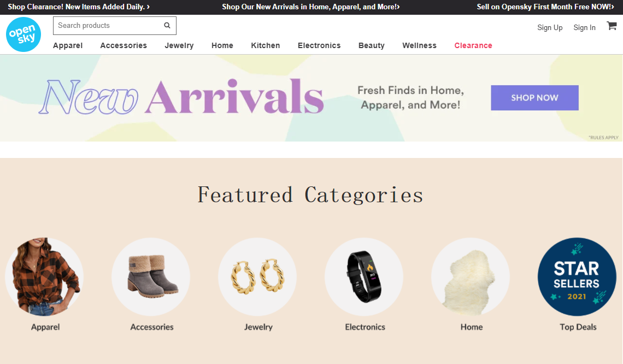Click the Sign In link
This screenshot has width=623, height=364.
click(x=584, y=27)
